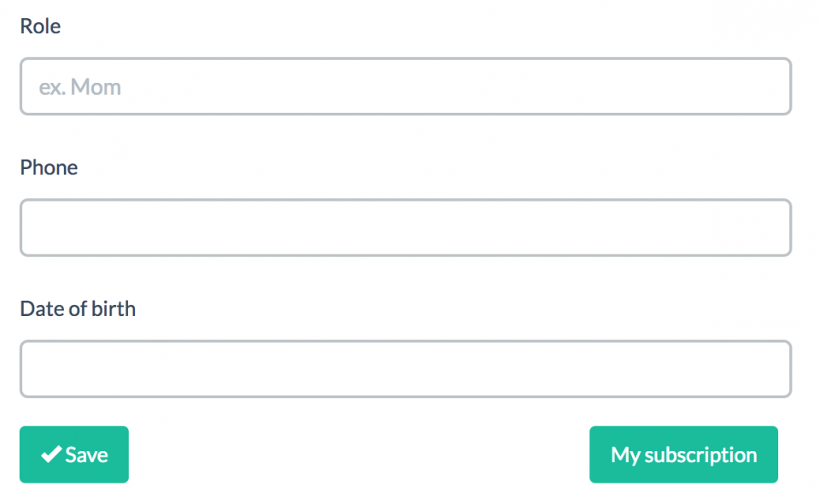Select the input under Role label
The height and width of the screenshot is (504, 820).
[x=405, y=86]
